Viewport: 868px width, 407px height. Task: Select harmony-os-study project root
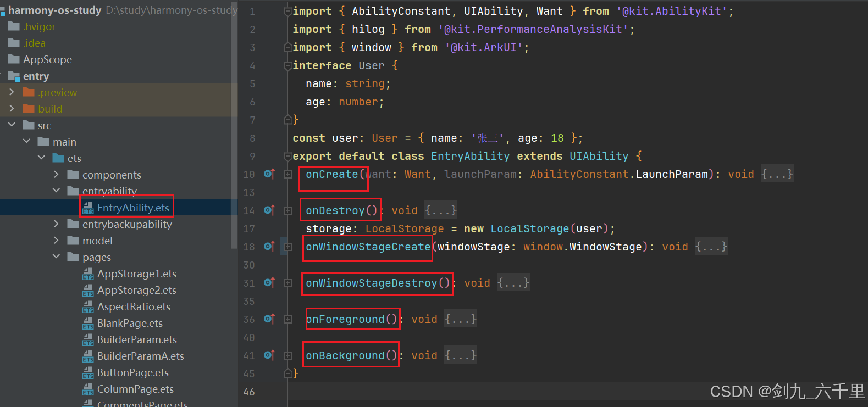click(55, 10)
